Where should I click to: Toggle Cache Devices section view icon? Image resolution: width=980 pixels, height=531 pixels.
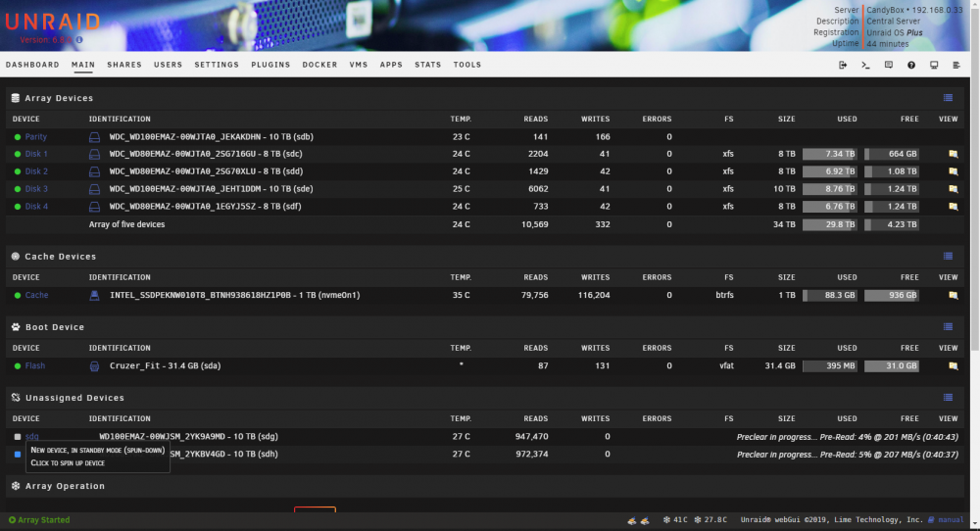tap(948, 256)
